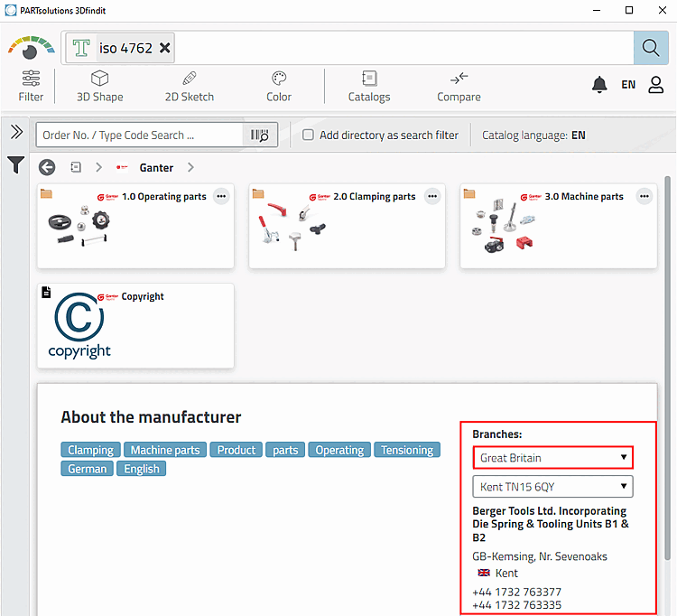Click folder icon on 3.0 Machine parts card
Viewport: 677px width, 616px height.
469,193
